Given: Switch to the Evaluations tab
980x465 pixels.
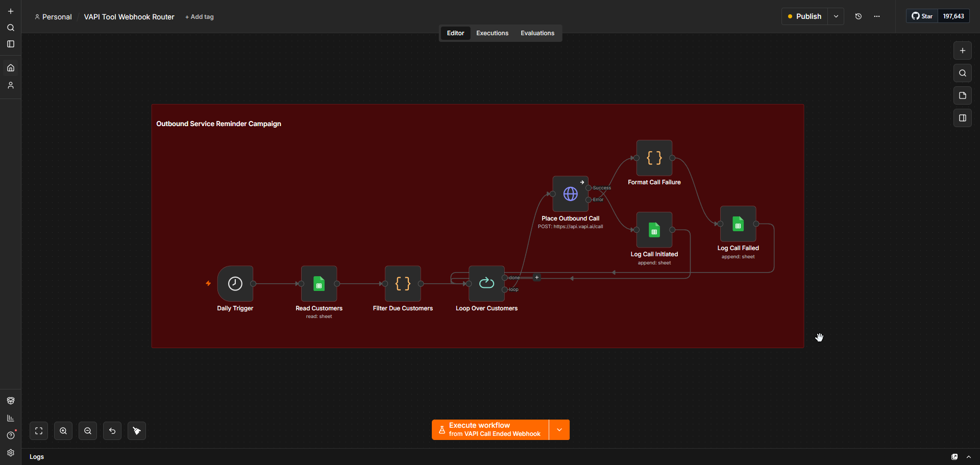Looking at the screenshot, I should tap(537, 33).
